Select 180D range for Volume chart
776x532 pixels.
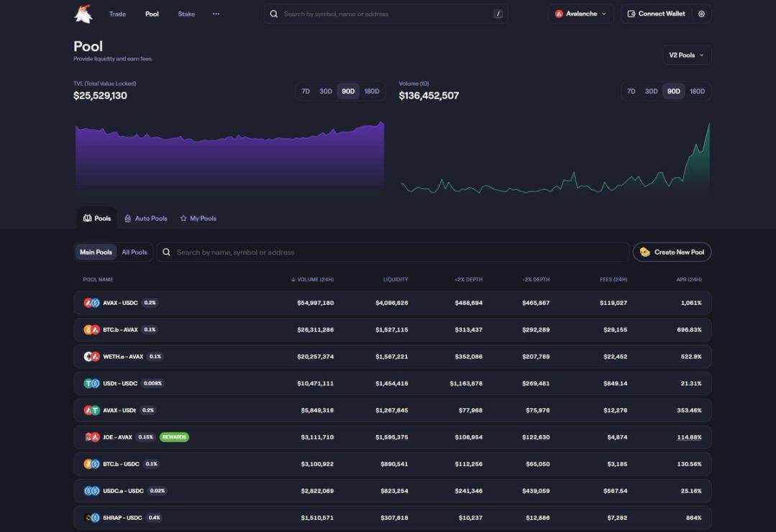[698, 91]
